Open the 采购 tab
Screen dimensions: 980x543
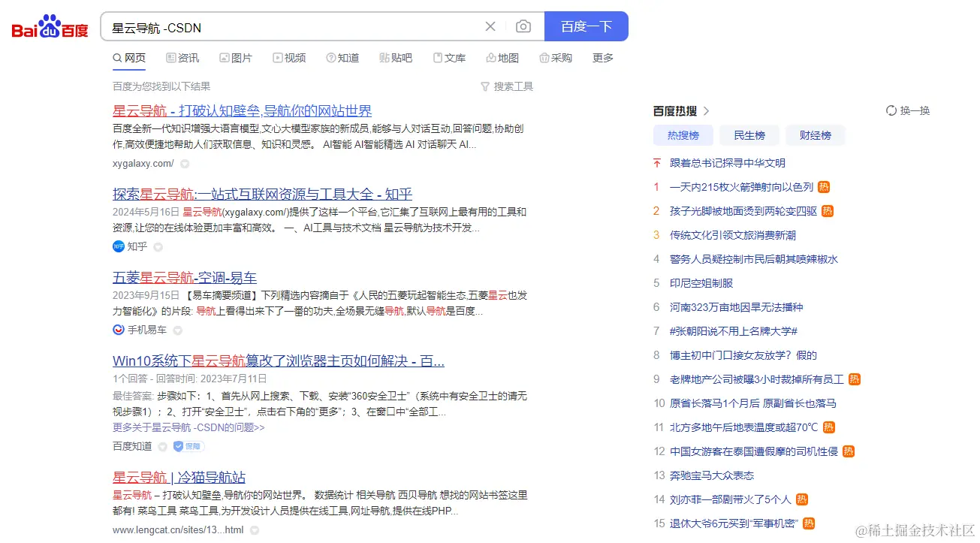556,58
